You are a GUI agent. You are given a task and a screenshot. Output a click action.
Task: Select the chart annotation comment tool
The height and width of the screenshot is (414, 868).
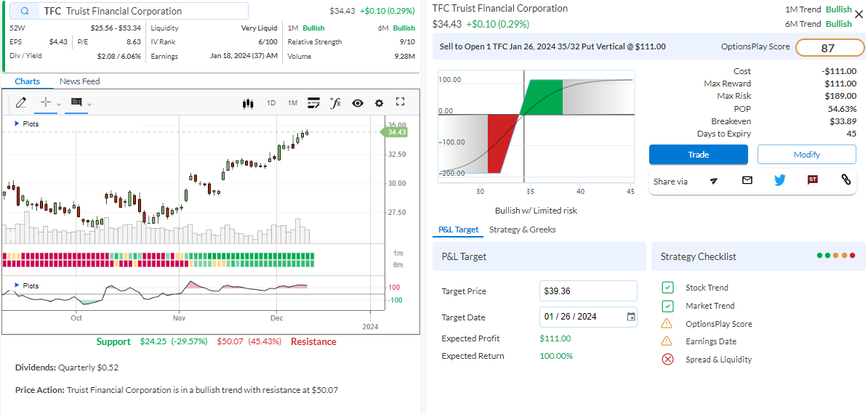[76, 102]
